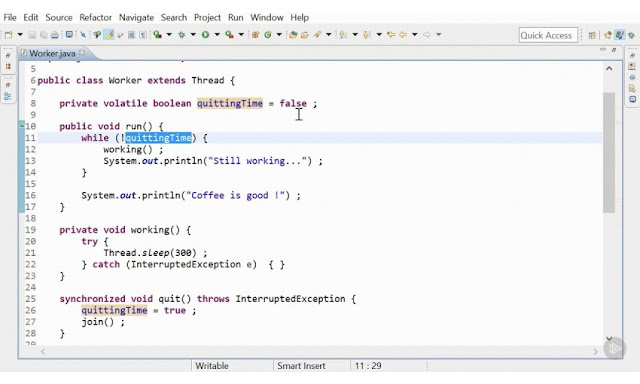Click the horizontal scroll right arrow
The width and height of the screenshot is (640, 384).
[x=596, y=351]
